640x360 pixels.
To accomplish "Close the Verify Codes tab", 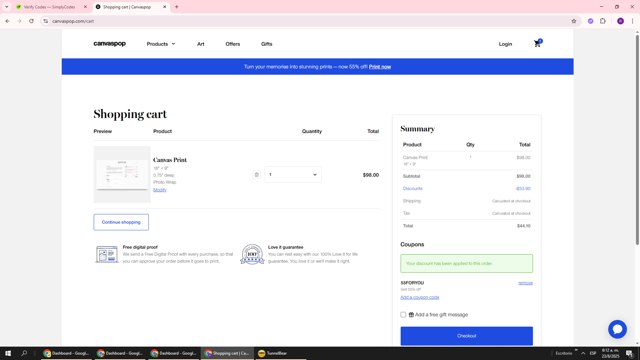I will click(x=85, y=7).
